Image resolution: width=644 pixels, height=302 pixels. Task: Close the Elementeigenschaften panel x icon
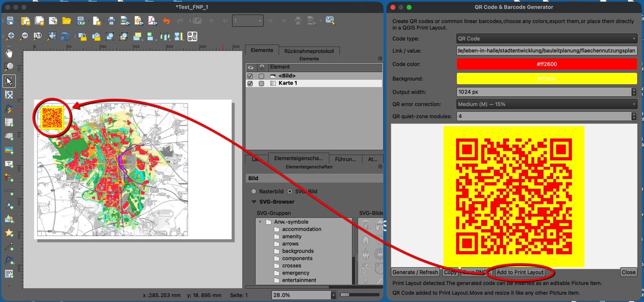(379, 166)
